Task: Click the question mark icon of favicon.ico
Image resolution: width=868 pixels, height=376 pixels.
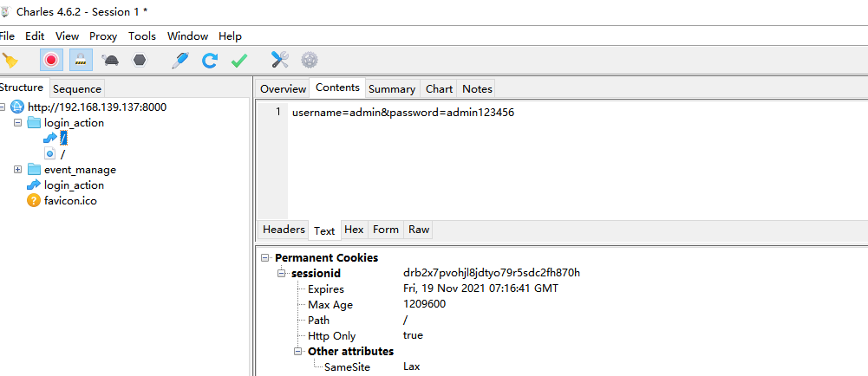Action: [34, 201]
